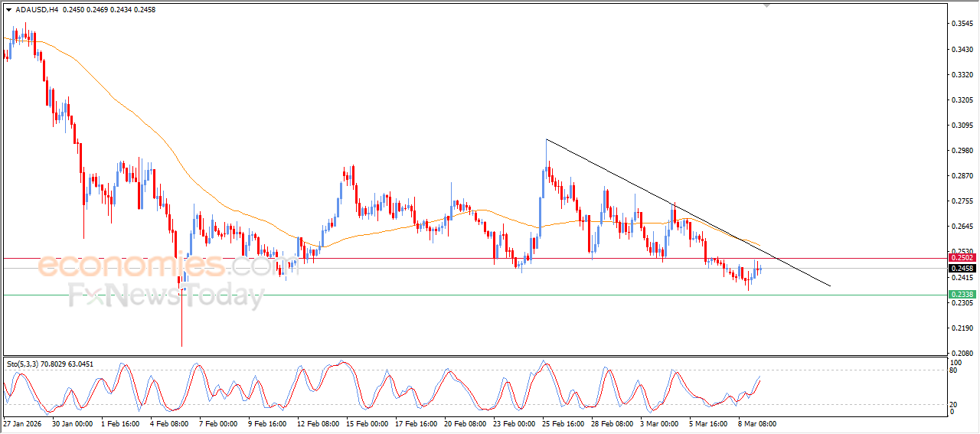Click the 1 Feb 16:00 time label
This screenshot has width=980, height=434.
120,423
